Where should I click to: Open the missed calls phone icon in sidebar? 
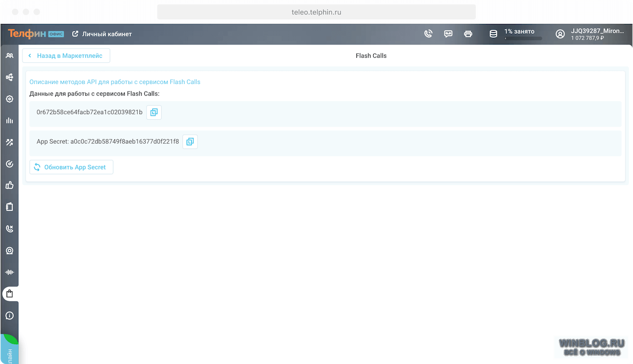[x=9, y=229]
